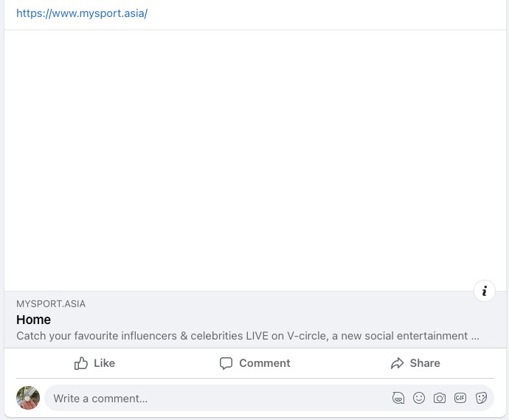Open the 'Home' link preview title
The image size is (509, 420).
[33, 320]
